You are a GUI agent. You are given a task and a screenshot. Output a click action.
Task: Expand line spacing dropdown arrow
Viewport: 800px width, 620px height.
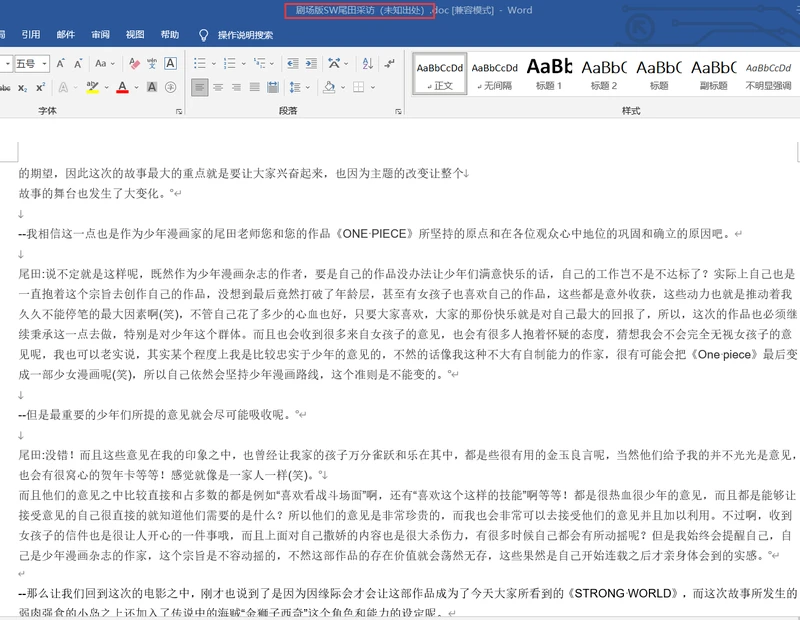click(308, 87)
